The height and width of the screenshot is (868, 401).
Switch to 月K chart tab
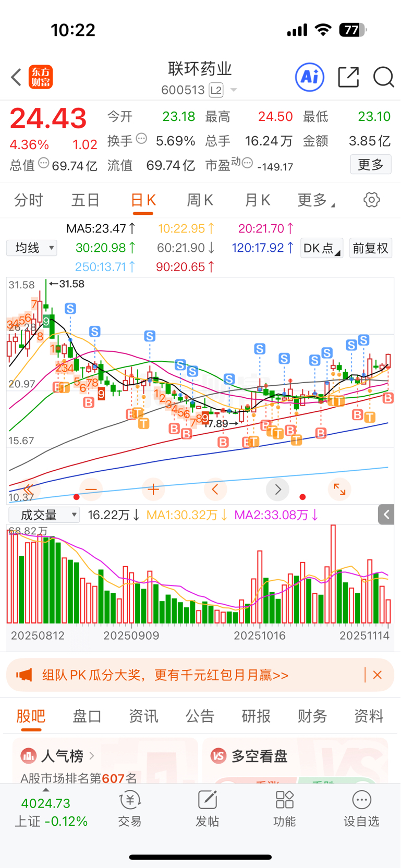[x=257, y=200]
